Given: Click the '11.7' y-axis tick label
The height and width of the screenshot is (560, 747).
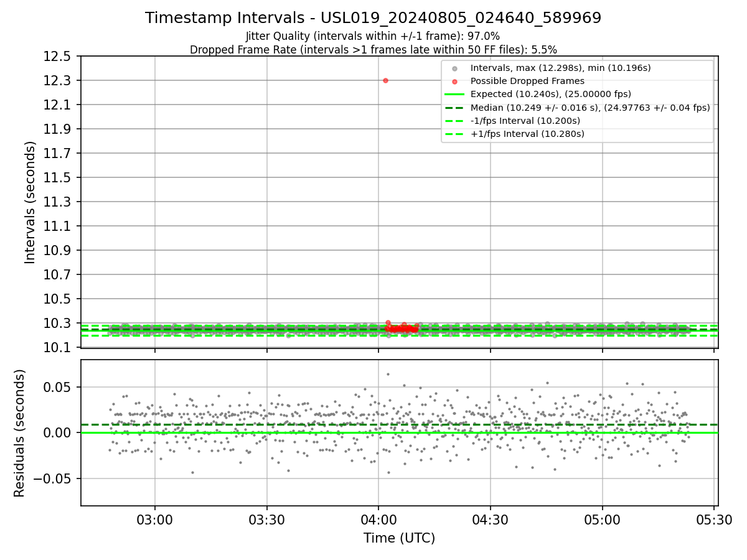Looking at the screenshot, I should pyautogui.click(x=57, y=154).
